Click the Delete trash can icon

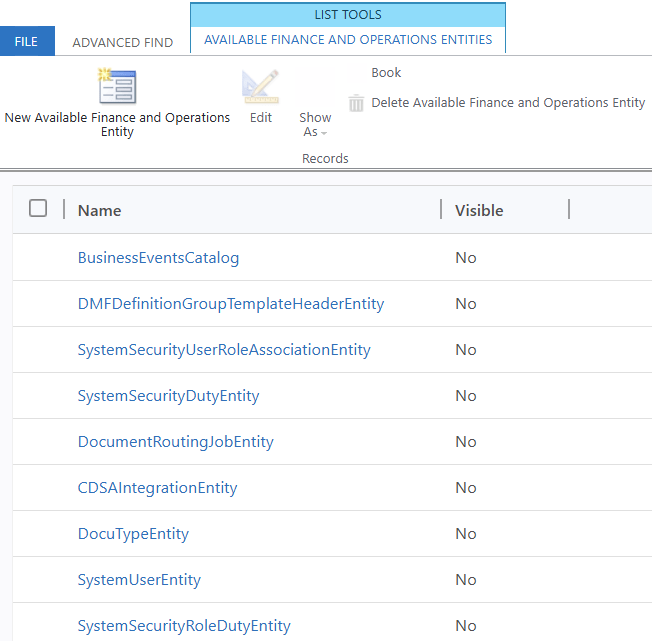pos(356,103)
